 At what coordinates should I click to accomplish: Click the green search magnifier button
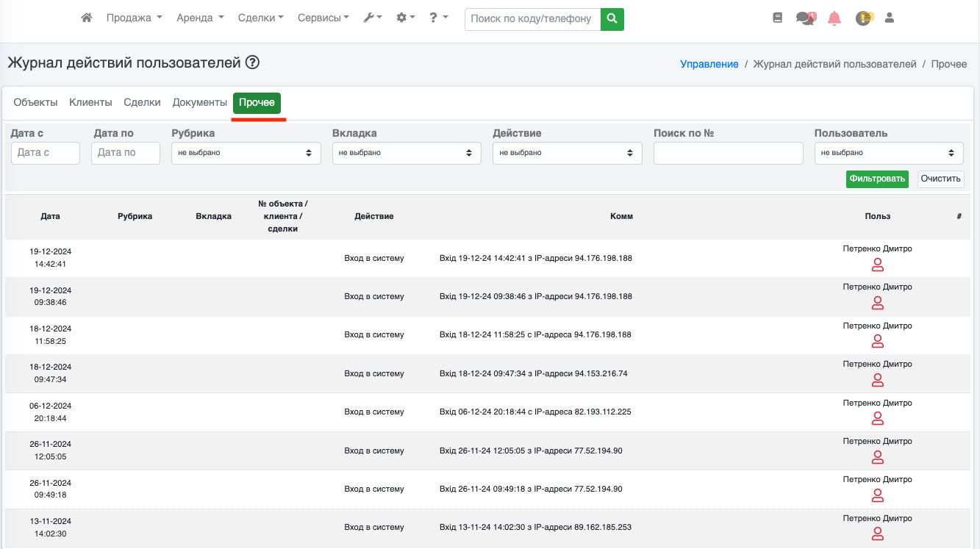point(612,18)
